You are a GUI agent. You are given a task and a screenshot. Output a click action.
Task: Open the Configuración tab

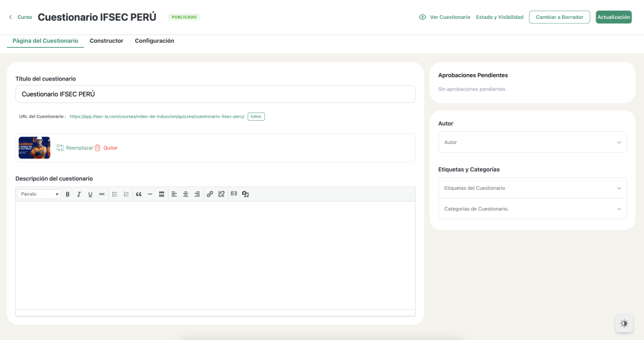(155, 41)
